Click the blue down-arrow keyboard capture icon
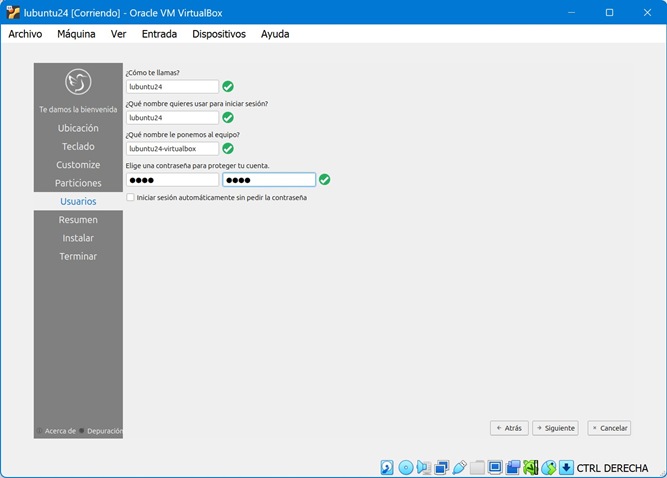The height and width of the screenshot is (478, 667). pyautogui.click(x=566, y=467)
